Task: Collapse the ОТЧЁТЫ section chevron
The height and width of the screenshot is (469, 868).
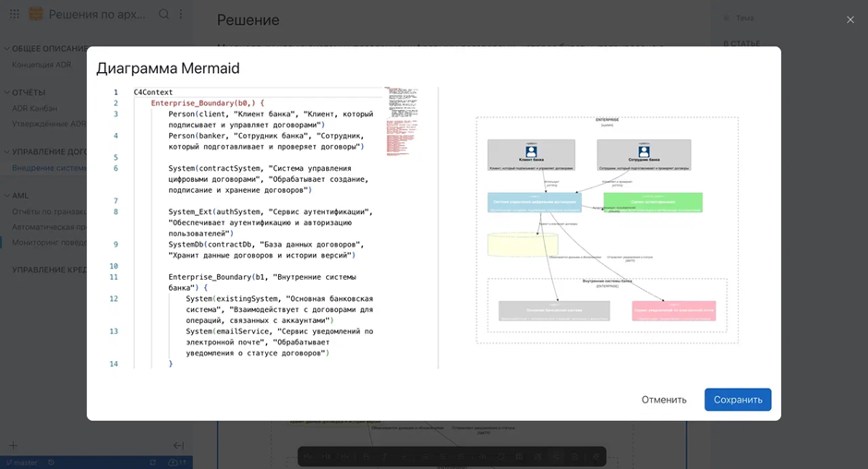Action: click(x=6, y=92)
